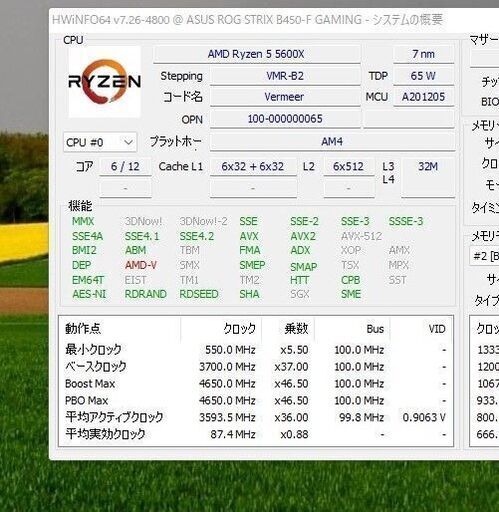Select the PBO Max row label
The width and height of the screenshot is (499, 512).
tap(87, 400)
